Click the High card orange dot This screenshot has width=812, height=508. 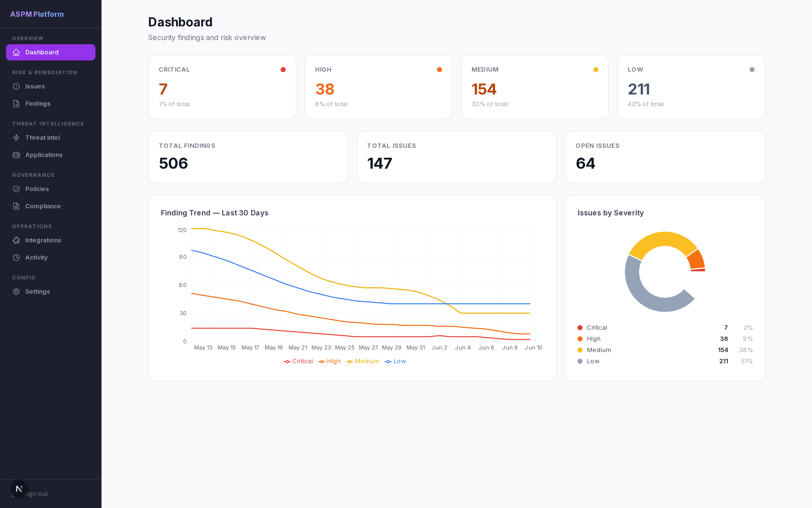(439, 70)
